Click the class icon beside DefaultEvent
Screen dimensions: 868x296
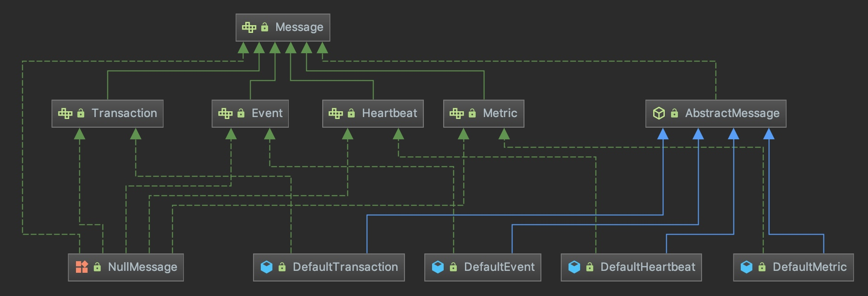(x=438, y=267)
